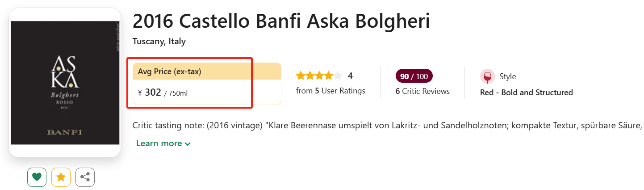Click the green heart favorite icon
Screen dimensions: 644x190
(37, 177)
